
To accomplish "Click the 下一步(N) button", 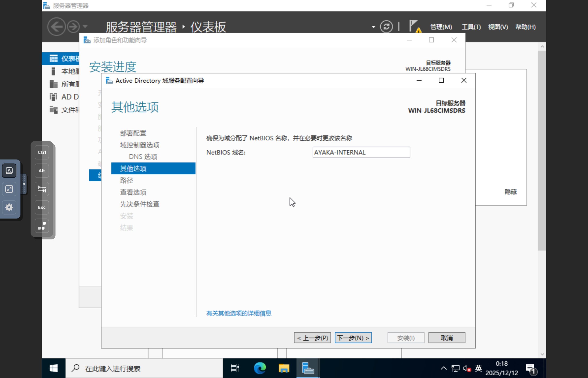I will pyautogui.click(x=353, y=338).
